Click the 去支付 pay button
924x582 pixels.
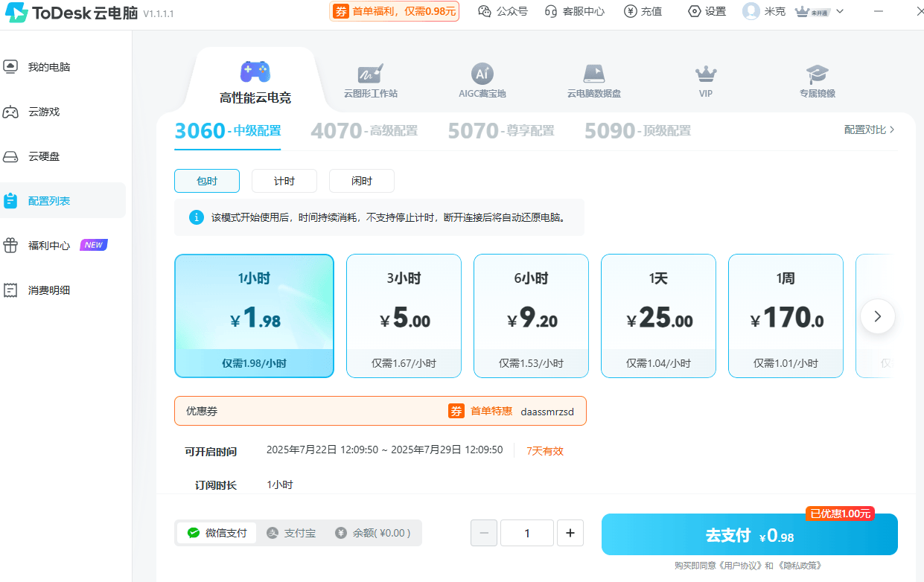[x=750, y=534]
